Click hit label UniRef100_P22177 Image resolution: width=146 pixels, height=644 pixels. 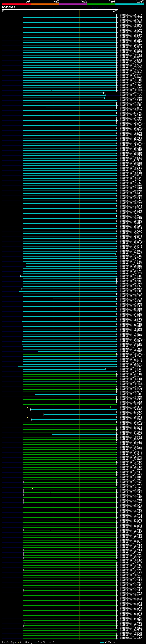(131, 108)
